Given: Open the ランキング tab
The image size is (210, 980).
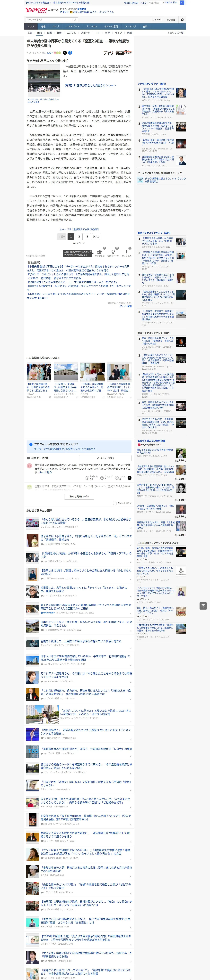Looking at the screenshot, I should pos(130,27).
